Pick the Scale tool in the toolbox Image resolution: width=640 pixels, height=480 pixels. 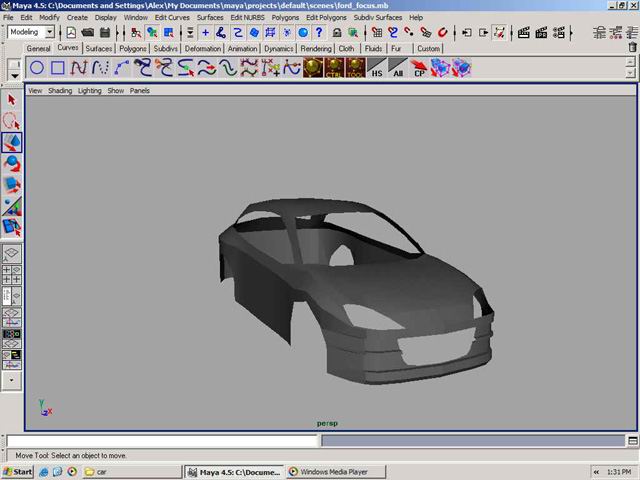click(12, 185)
